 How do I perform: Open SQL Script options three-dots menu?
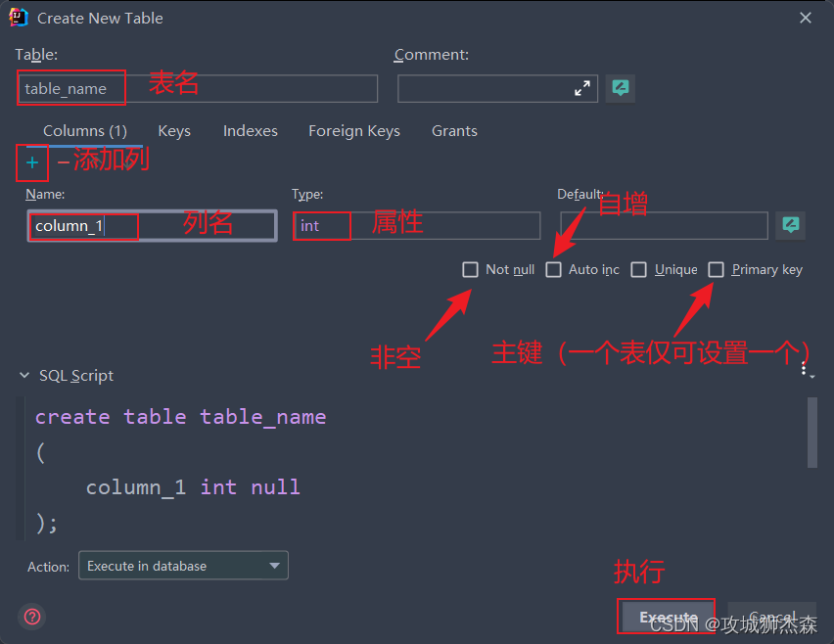(x=807, y=370)
